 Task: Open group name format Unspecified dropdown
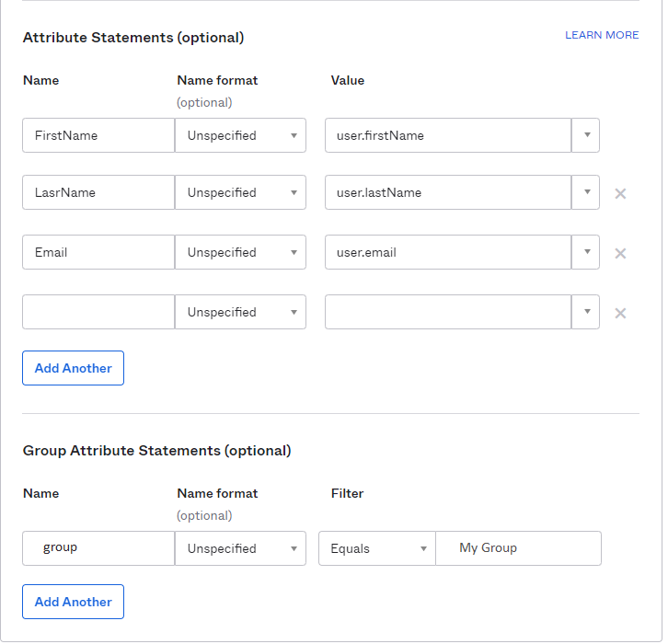point(241,548)
